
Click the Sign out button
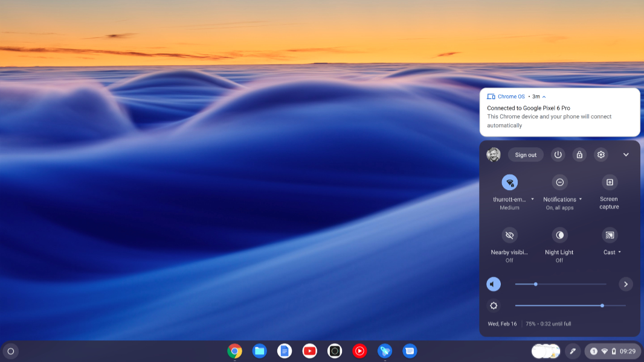526,155
